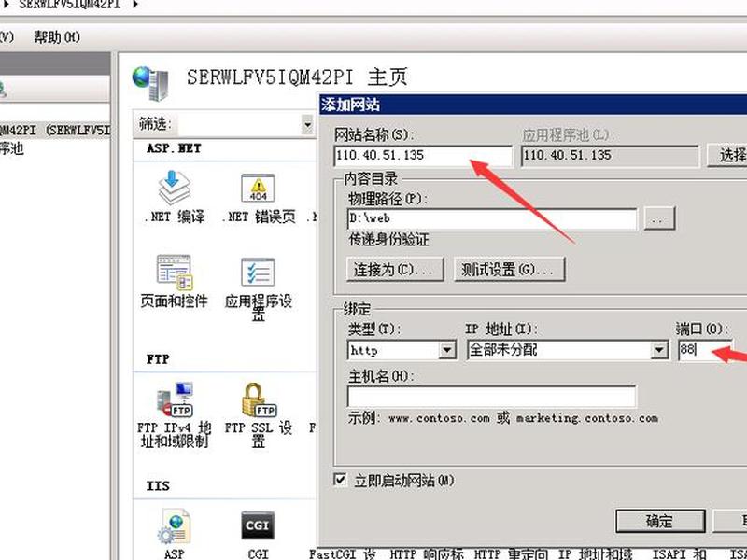This screenshot has width=747, height=560.
Task: Click the physical path browse ... button
Action: point(659,218)
